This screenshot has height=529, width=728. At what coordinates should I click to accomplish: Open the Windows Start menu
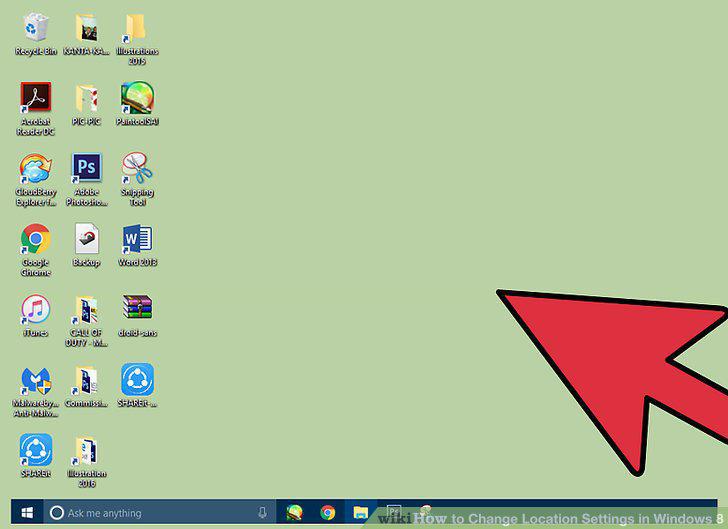coord(27,513)
